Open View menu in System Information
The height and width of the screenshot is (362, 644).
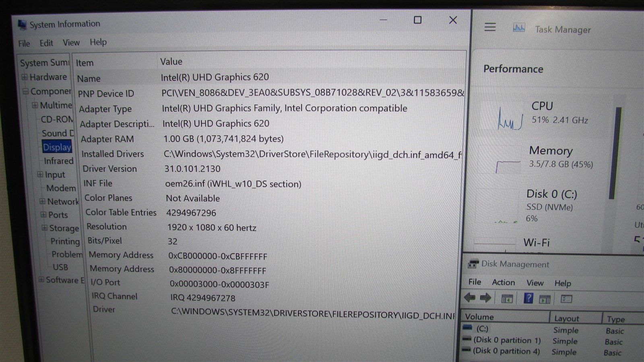click(x=71, y=43)
